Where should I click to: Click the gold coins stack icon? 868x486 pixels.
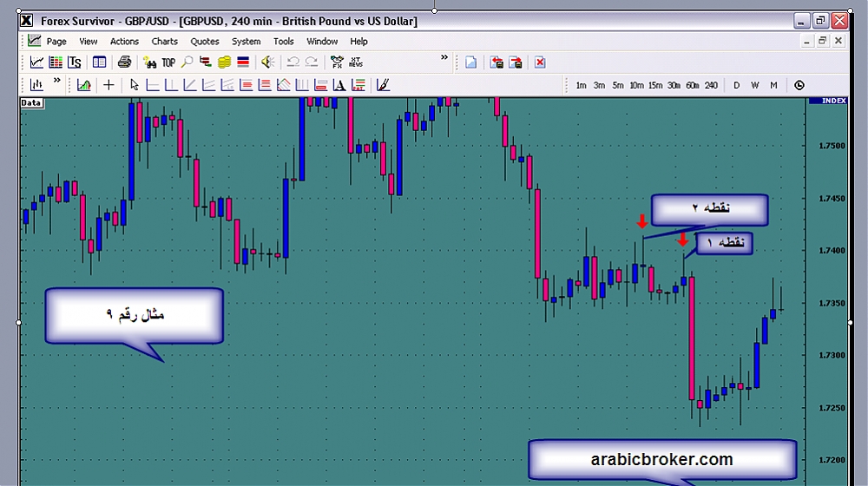225,62
